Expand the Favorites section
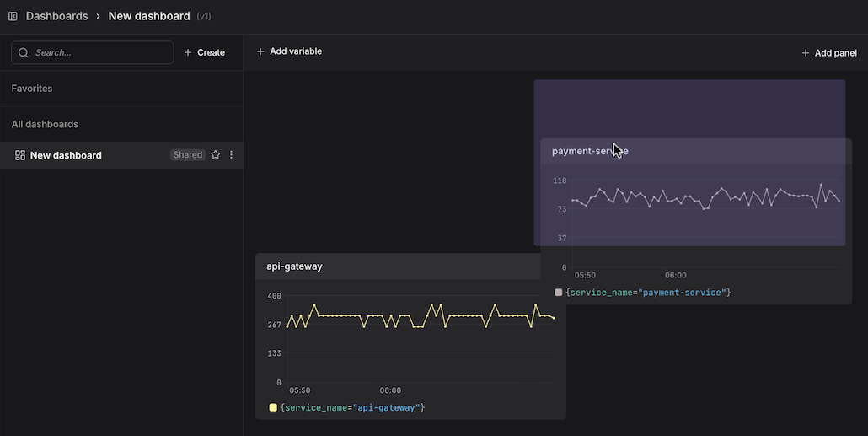The image size is (868, 436). click(32, 89)
